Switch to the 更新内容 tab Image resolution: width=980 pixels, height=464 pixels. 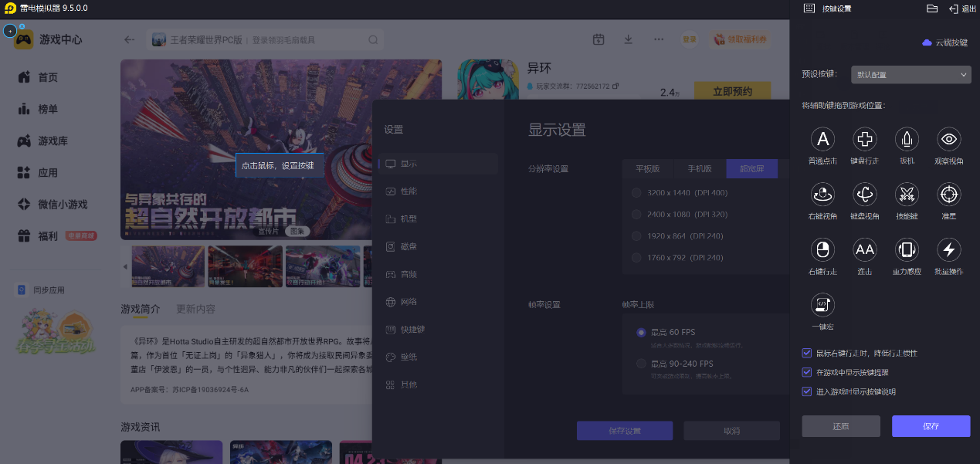(x=195, y=309)
